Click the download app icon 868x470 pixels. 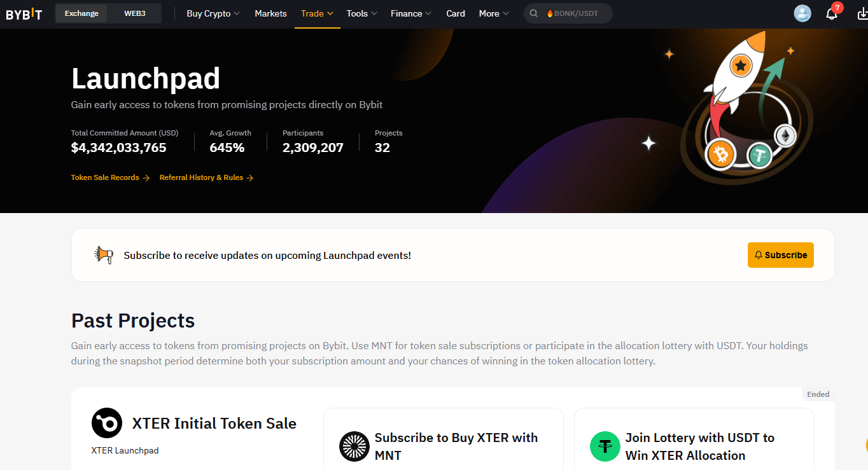[862, 13]
